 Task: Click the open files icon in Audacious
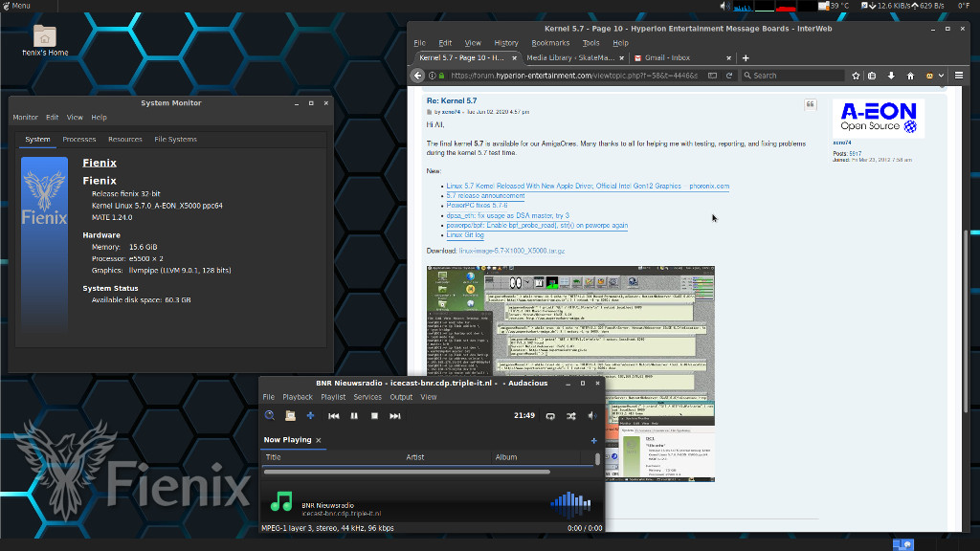pyautogui.click(x=290, y=415)
